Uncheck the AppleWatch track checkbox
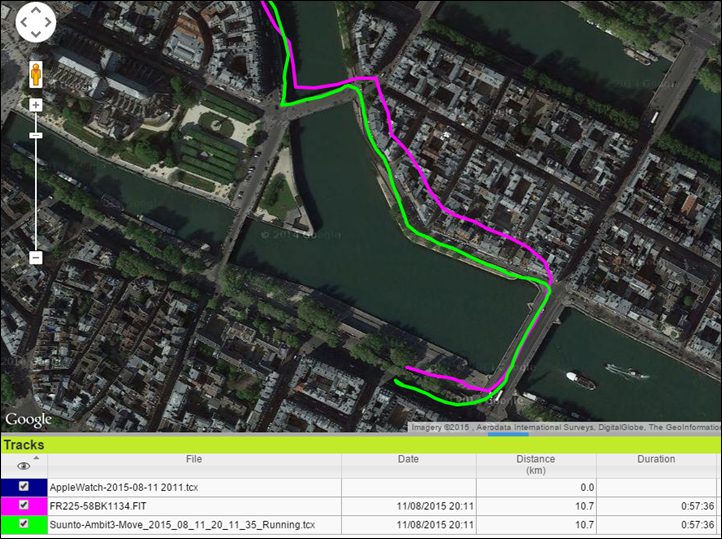 tap(24, 487)
